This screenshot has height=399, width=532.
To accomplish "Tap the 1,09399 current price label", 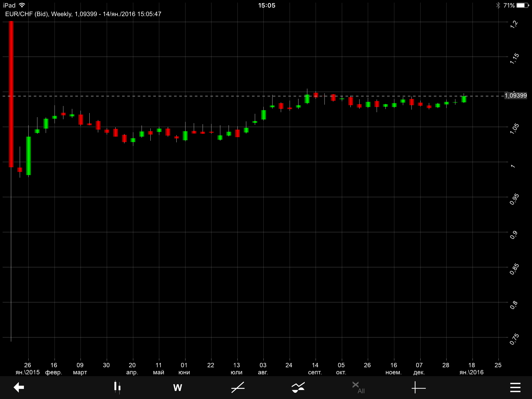I will pos(516,96).
